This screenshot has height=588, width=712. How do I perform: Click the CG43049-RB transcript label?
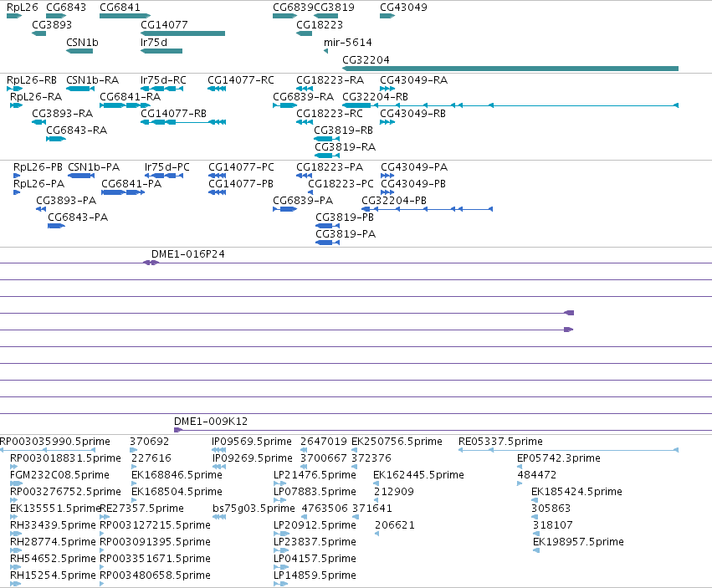pyautogui.click(x=412, y=114)
